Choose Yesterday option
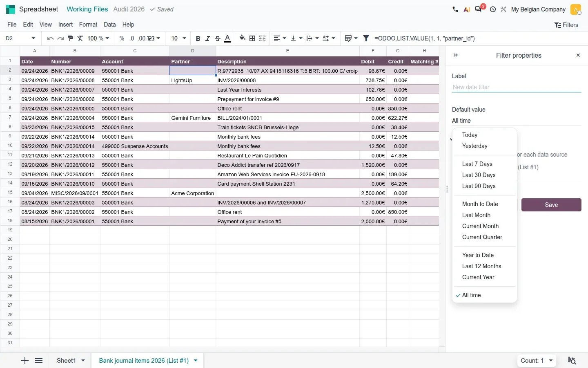 coord(485,146)
